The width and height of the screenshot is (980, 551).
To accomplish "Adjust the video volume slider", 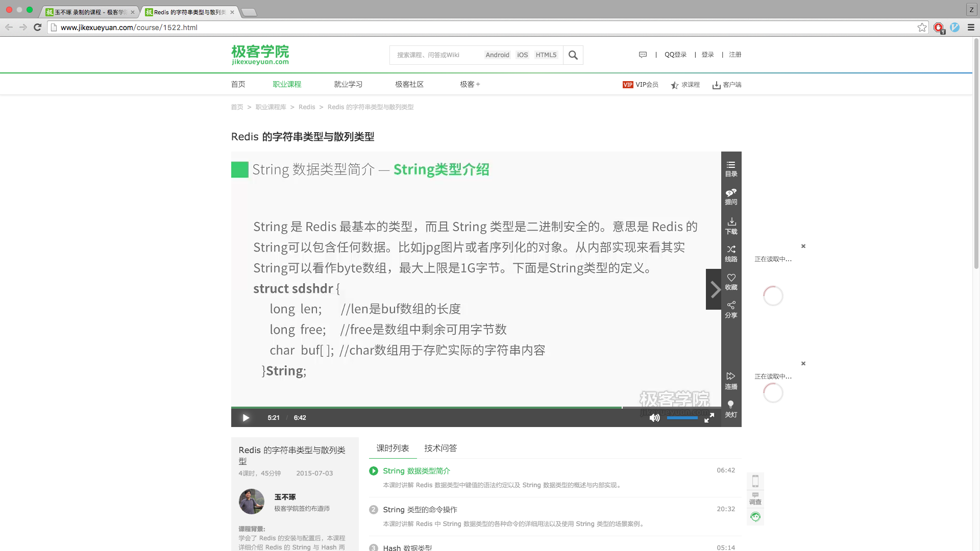I will coord(682,418).
